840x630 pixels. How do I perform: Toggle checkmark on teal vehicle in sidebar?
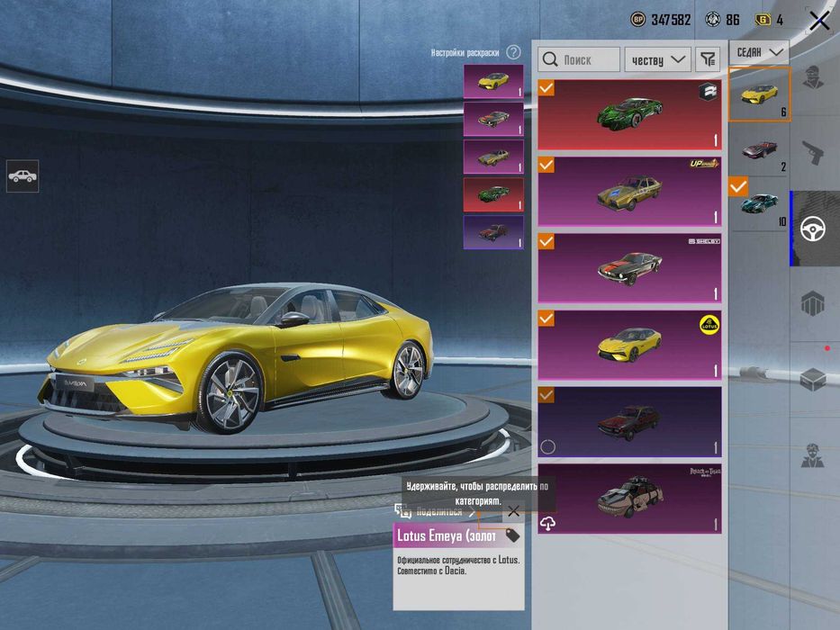pos(738,187)
